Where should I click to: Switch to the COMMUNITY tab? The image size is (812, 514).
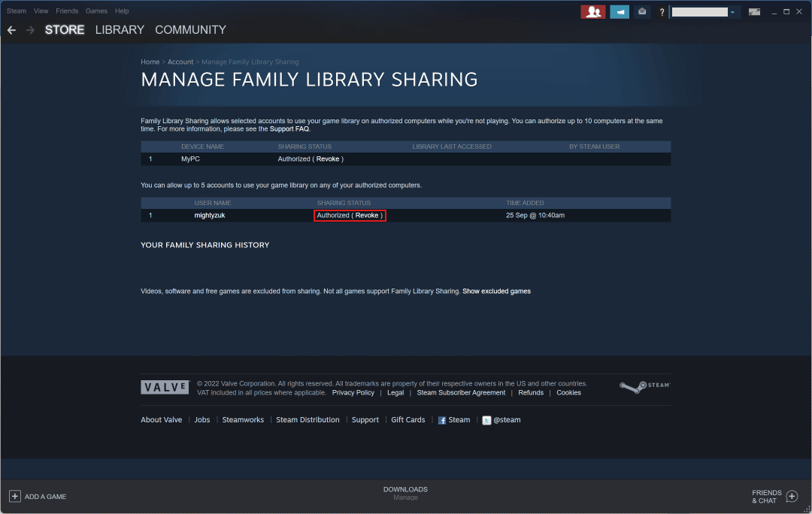190,30
